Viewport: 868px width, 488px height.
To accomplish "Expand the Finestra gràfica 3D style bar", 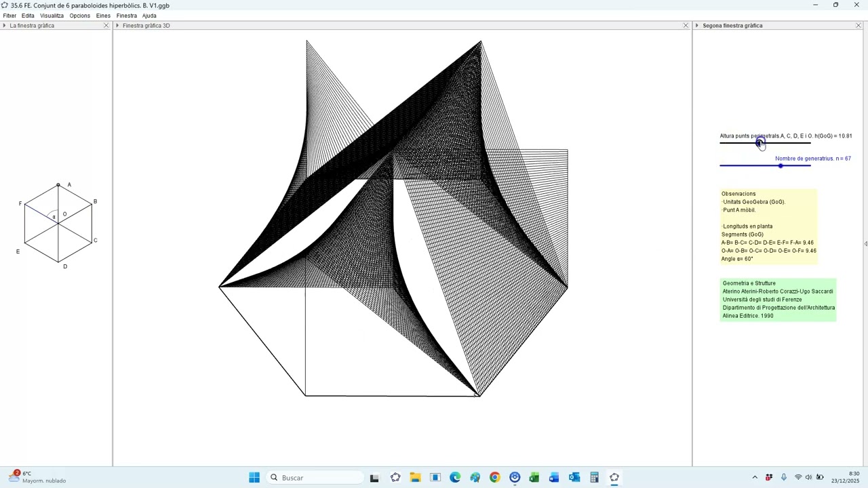I will coord(117,26).
